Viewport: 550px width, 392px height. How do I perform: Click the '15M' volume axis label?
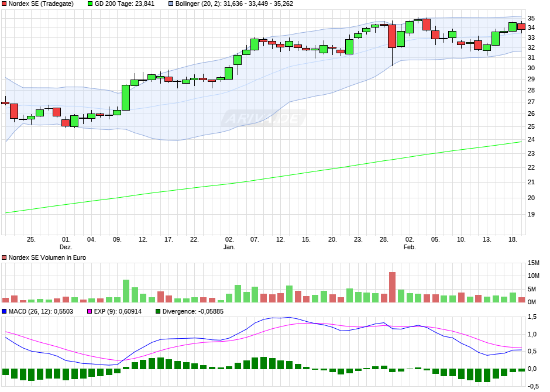click(534, 263)
